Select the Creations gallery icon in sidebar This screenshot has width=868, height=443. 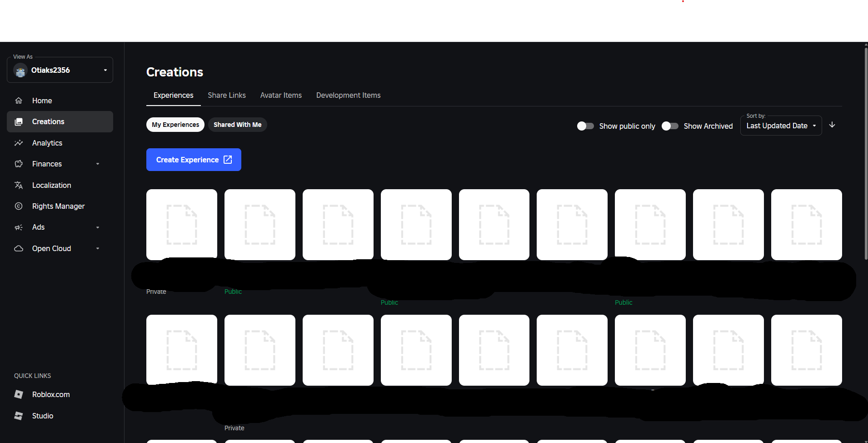coord(19,122)
